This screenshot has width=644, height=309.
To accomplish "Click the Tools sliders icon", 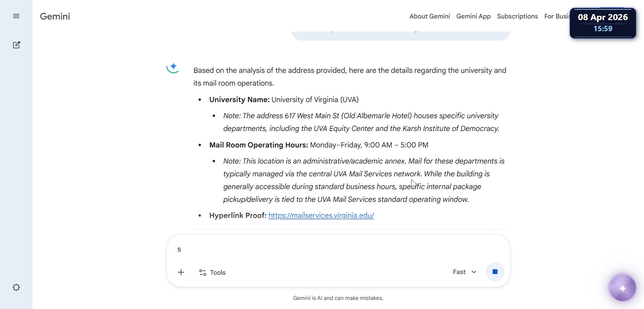I will click(203, 272).
